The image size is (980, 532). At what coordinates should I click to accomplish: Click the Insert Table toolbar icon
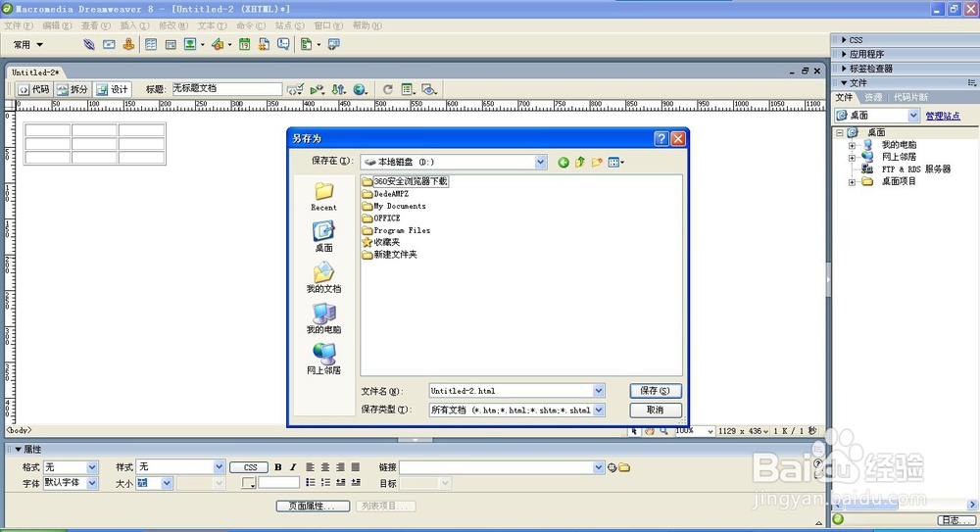pos(151,44)
